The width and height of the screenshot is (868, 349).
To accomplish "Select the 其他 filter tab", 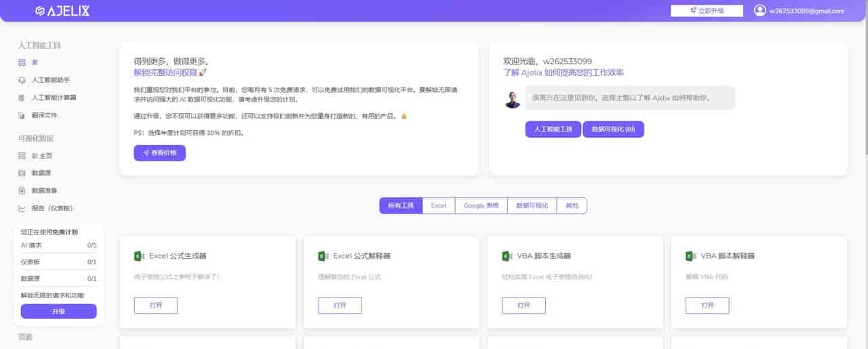I will [x=572, y=205].
